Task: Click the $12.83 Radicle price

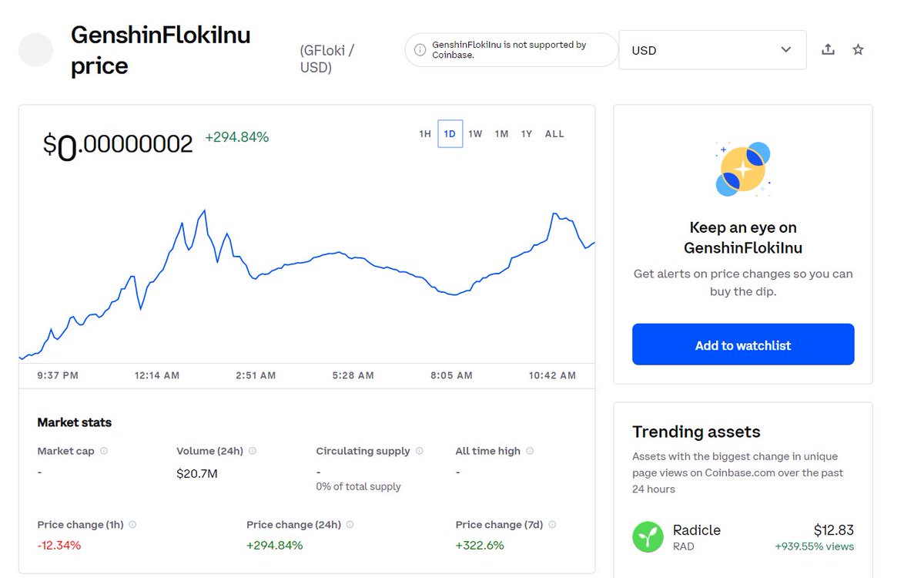Action: click(x=834, y=530)
